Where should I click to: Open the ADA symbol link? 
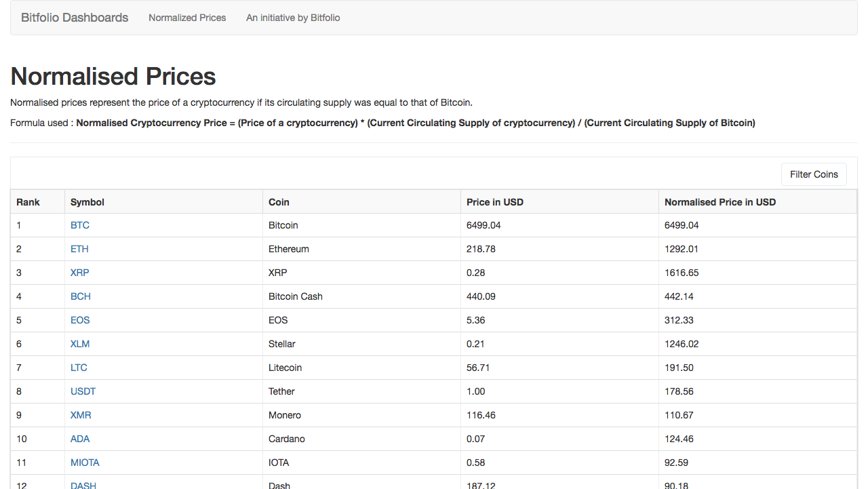[80, 439]
